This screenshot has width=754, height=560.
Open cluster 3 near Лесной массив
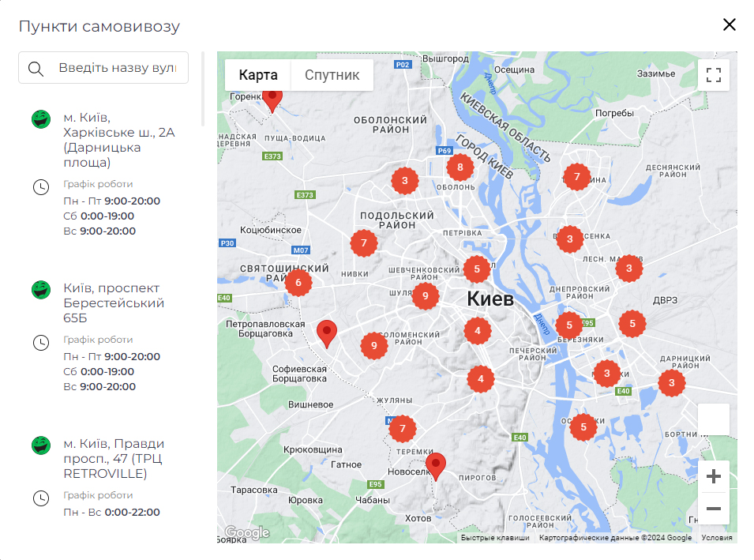pyautogui.click(x=629, y=269)
